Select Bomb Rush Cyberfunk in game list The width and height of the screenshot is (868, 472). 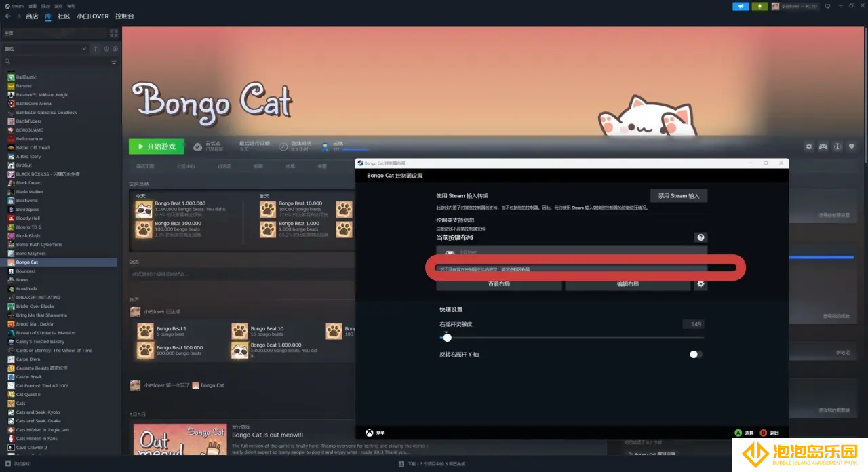click(x=39, y=245)
